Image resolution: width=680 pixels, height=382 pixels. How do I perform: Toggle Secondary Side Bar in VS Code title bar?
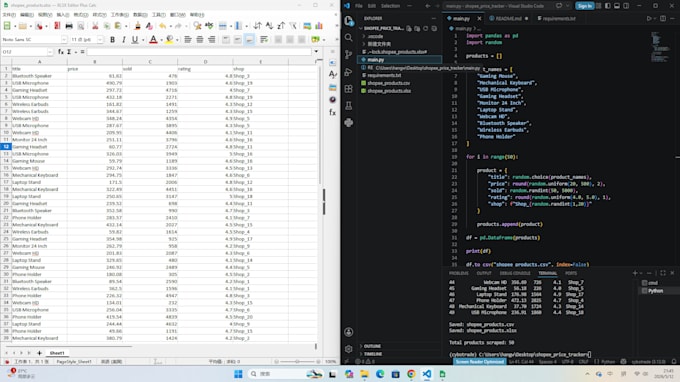click(626, 6)
